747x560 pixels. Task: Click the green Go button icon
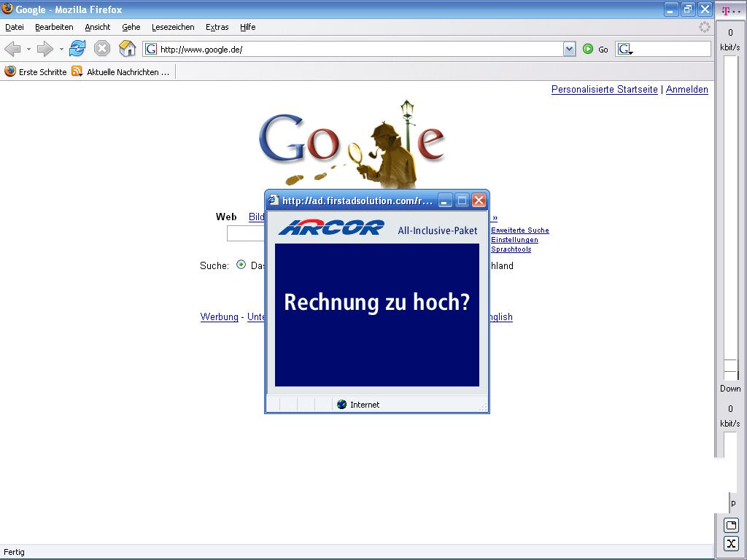point(588,49)
